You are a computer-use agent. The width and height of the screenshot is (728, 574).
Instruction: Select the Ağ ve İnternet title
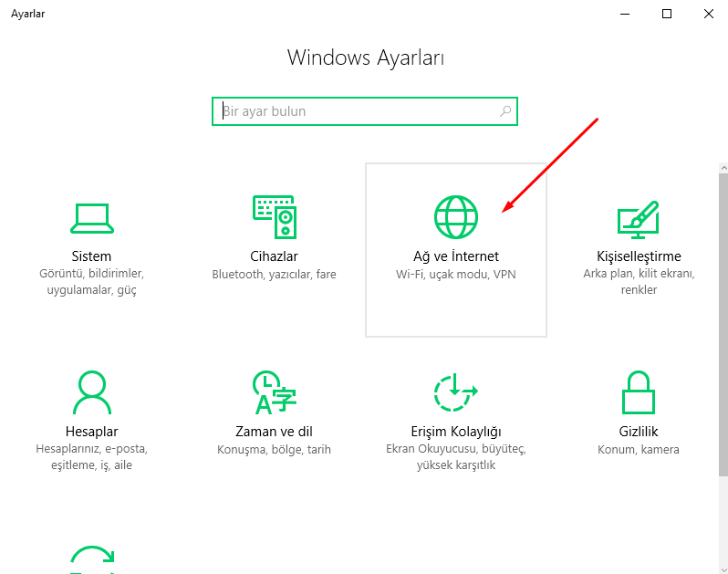[x=456, y=256]
